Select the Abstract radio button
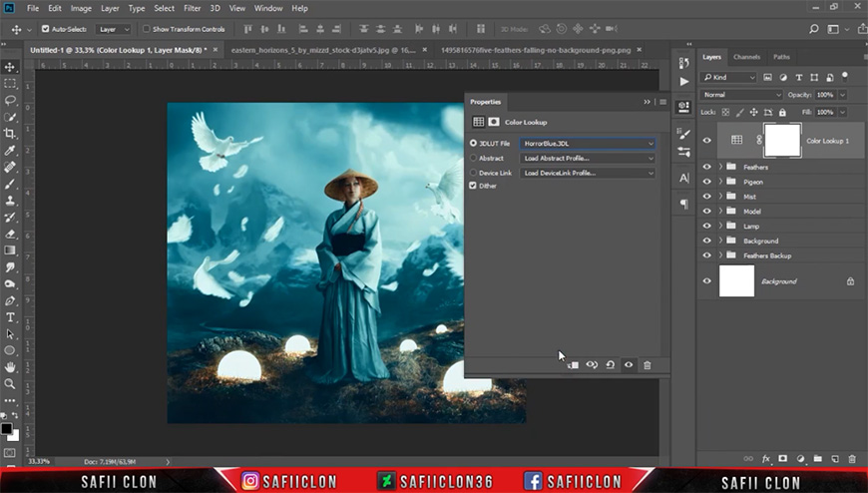 (473, 158)
